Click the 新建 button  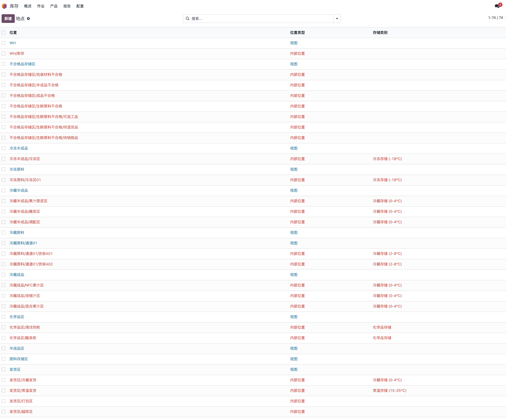(x=8, y=19)
